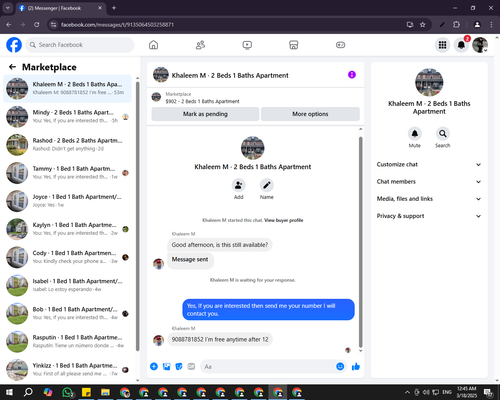500x400 pixels.
Task: Click the blue 'Yes, if you are interested' message
Action: click(268, 310)
